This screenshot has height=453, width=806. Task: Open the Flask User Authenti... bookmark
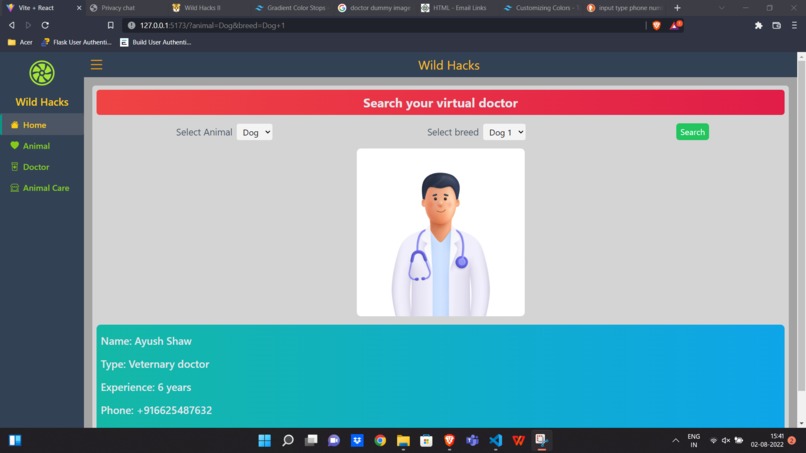point(76,42)
